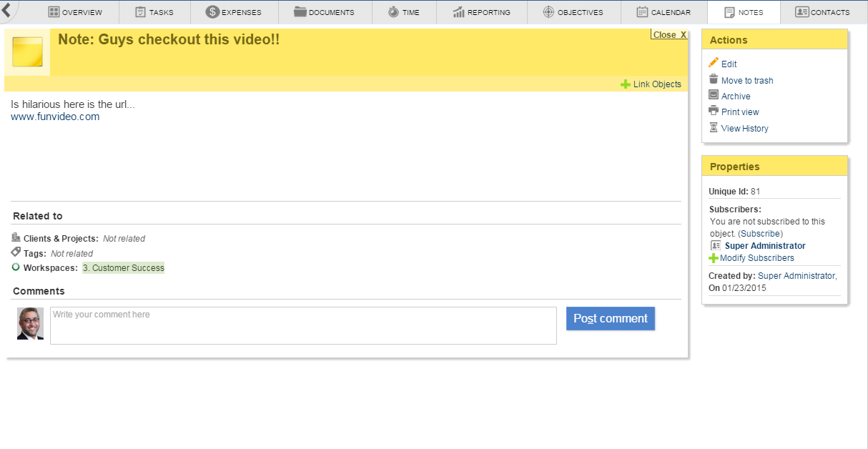This screenshot has width=868, height=449.
Task: Open the Tasks tab
Action: (x=154, y=12)
